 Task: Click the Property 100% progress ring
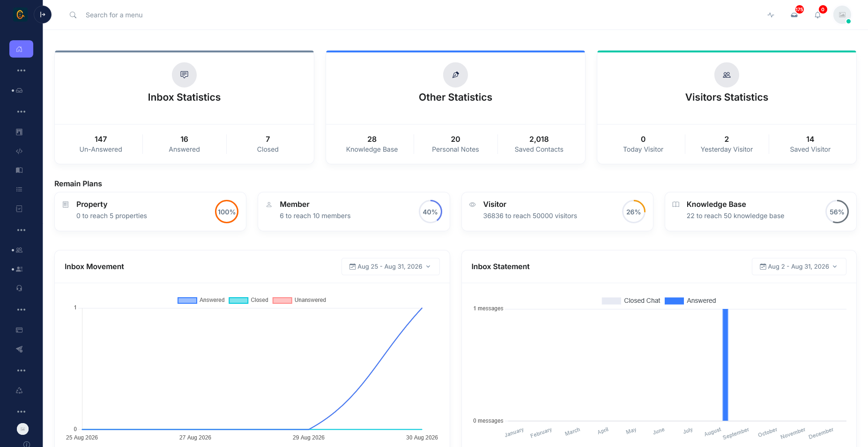pos(227,212)
